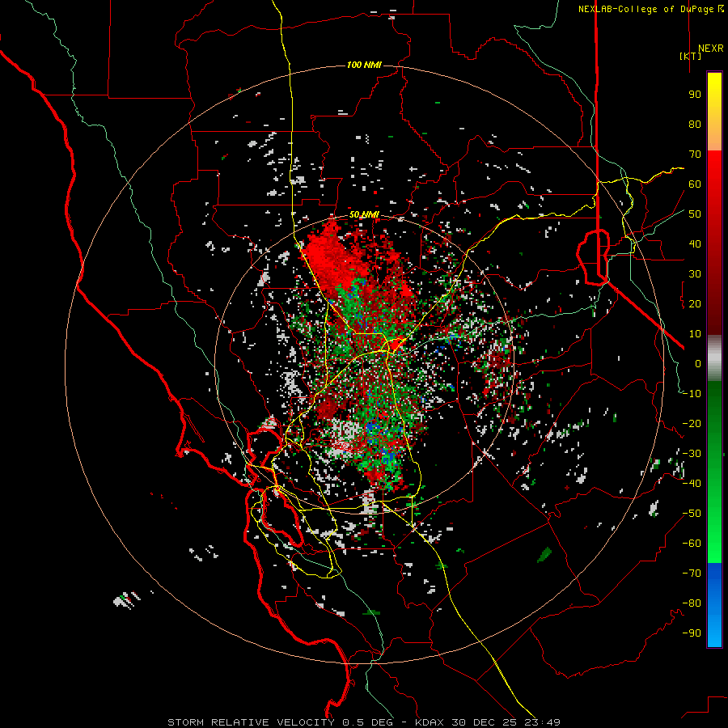Viewport: 728px width, 728px height.
Task: Select the 70 value on velocity scale
Action: pyautogui.click(x=695, y=154)
